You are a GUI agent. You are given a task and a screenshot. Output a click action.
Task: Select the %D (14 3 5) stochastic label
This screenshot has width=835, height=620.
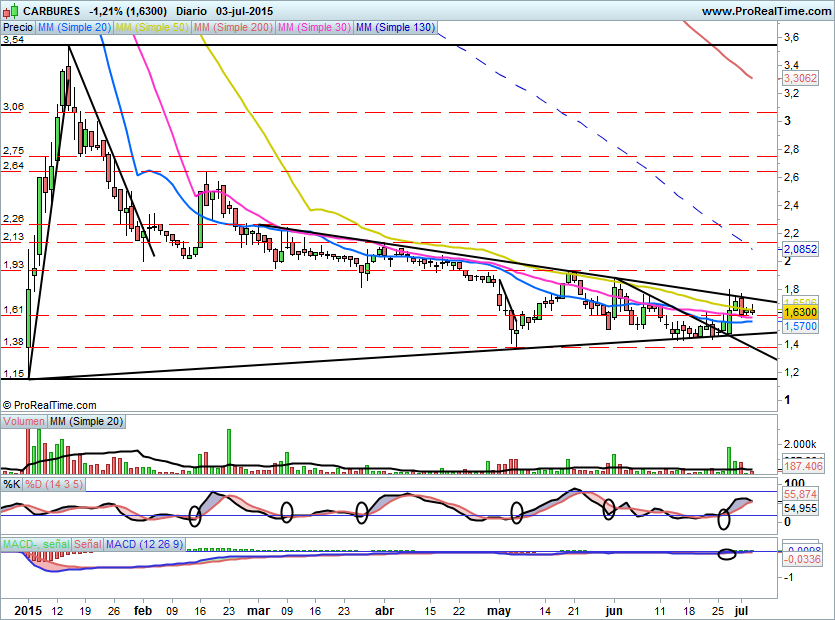click(x=52, y=484)
